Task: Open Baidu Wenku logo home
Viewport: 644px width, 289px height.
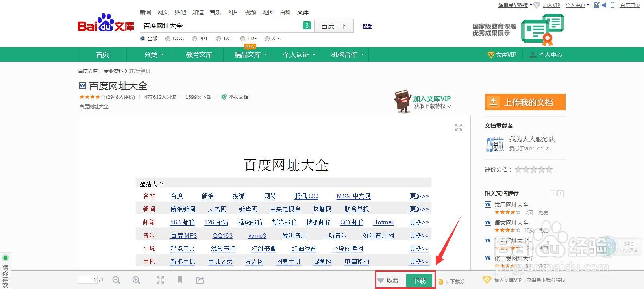Action: [x=106, y=23]
